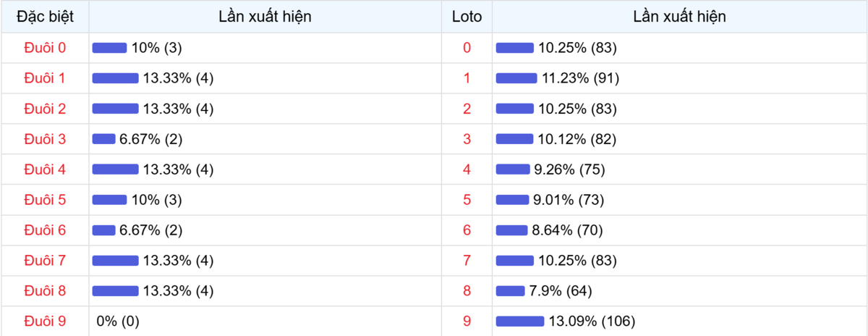Click the 'Đuôi 9' row label

click(45, 321)
